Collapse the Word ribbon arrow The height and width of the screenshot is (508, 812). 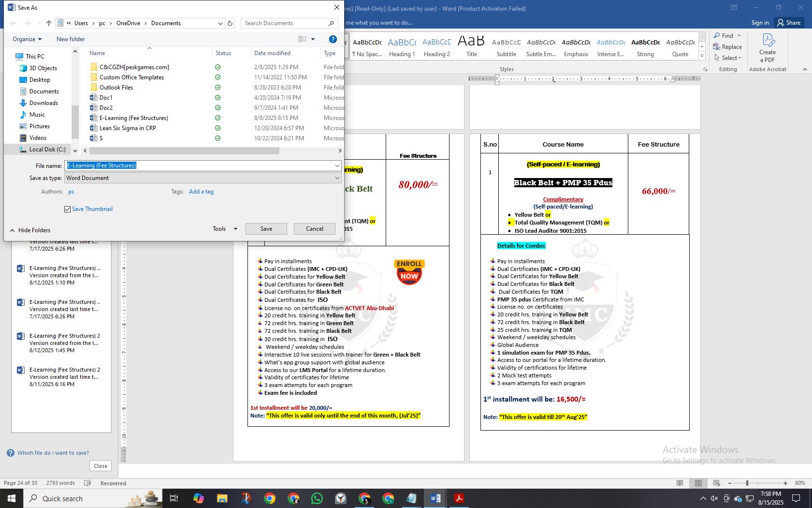point(805,69)
